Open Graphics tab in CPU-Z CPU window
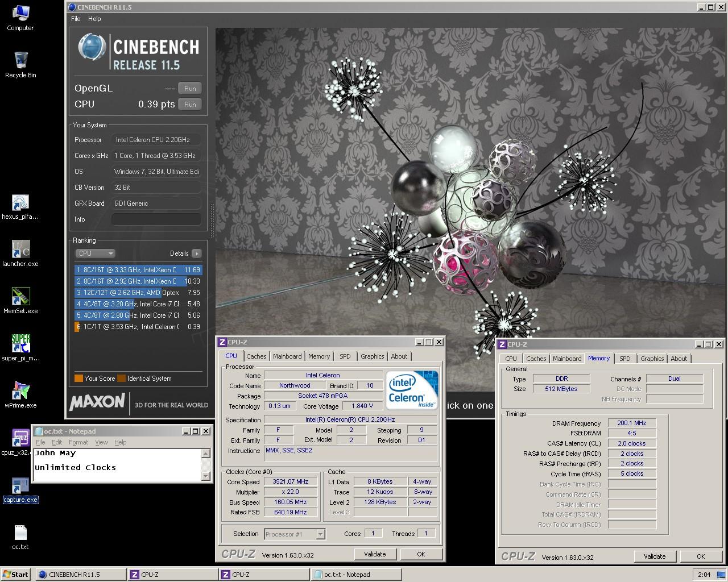The height and width of the screenshot is (582, 728). click(x=373, y=356)
